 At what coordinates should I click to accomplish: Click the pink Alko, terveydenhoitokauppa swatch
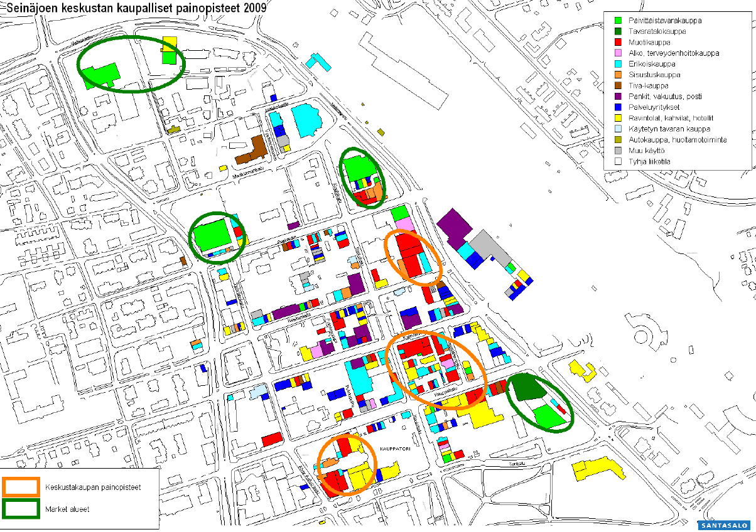click(x=618, y=53)
